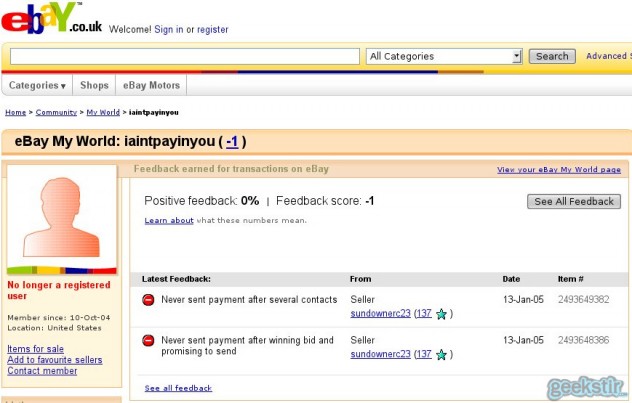Viewport: 632px width, 403px height.
Task: Click the register link
Action: (212, 29)
